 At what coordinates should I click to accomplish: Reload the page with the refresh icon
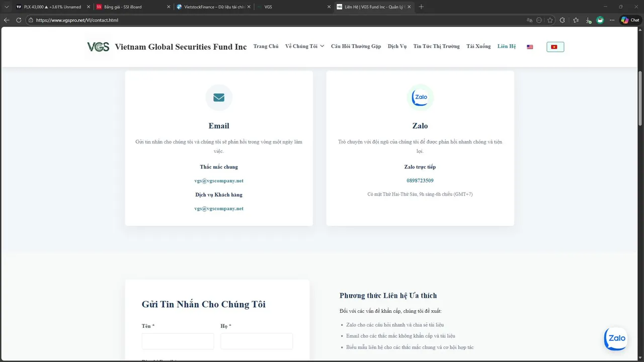[19, 20]
